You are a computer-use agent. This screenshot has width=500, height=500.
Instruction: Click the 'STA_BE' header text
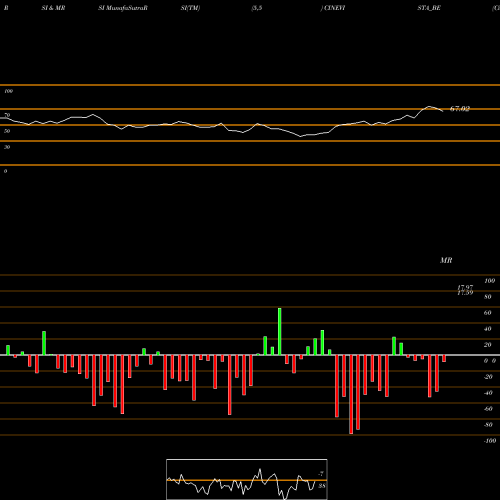click(x=429, y=8)
